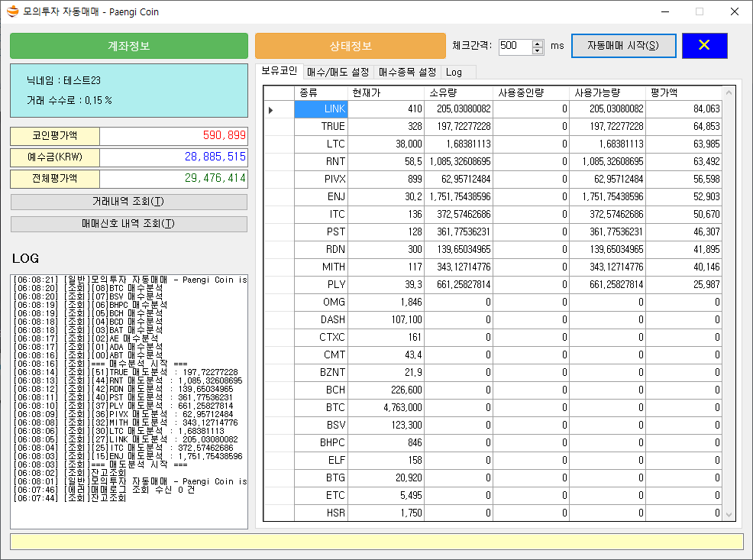
Task: Select the ENJ coin cell
Action: pos(321,197)
